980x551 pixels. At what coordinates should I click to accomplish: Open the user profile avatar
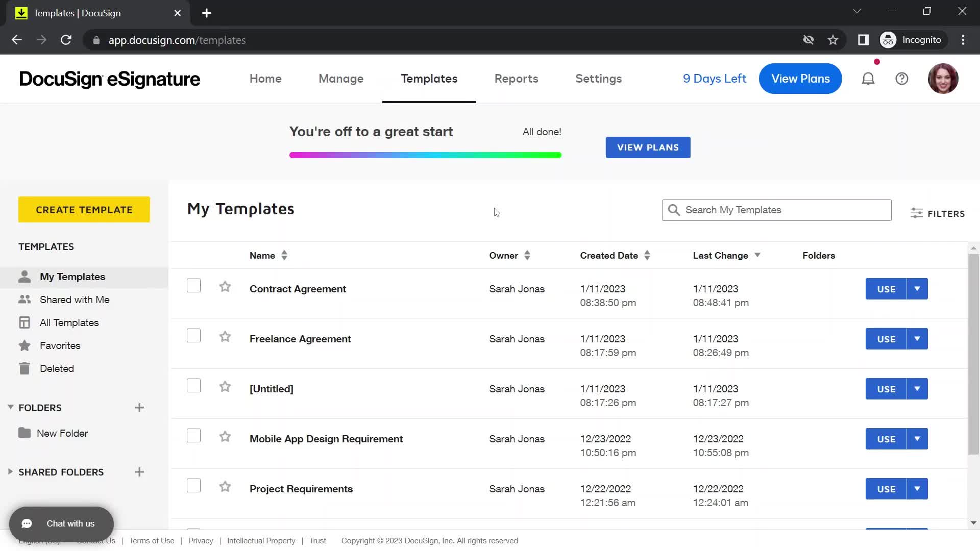coord(943,79)
